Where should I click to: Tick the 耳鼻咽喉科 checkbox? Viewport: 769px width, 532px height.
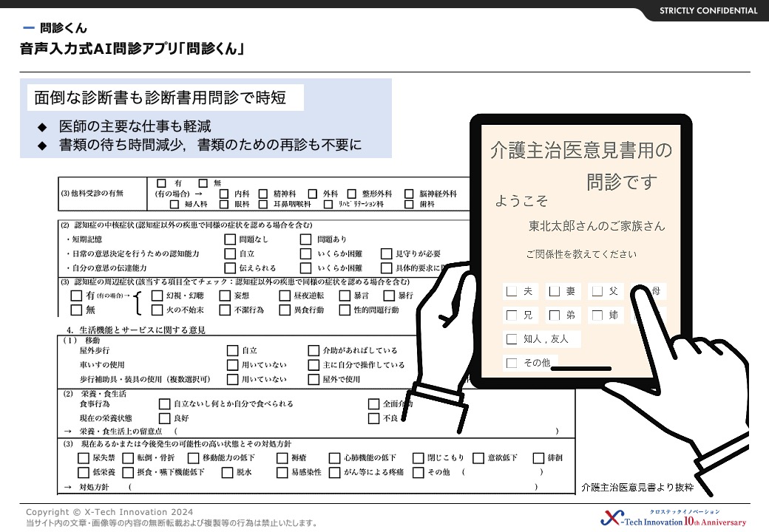[263, 204]
